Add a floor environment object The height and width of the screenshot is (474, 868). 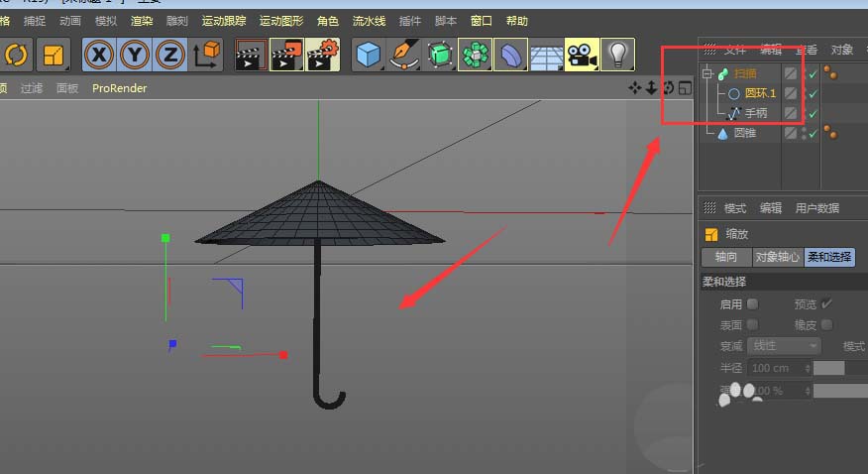coord(546,55)
